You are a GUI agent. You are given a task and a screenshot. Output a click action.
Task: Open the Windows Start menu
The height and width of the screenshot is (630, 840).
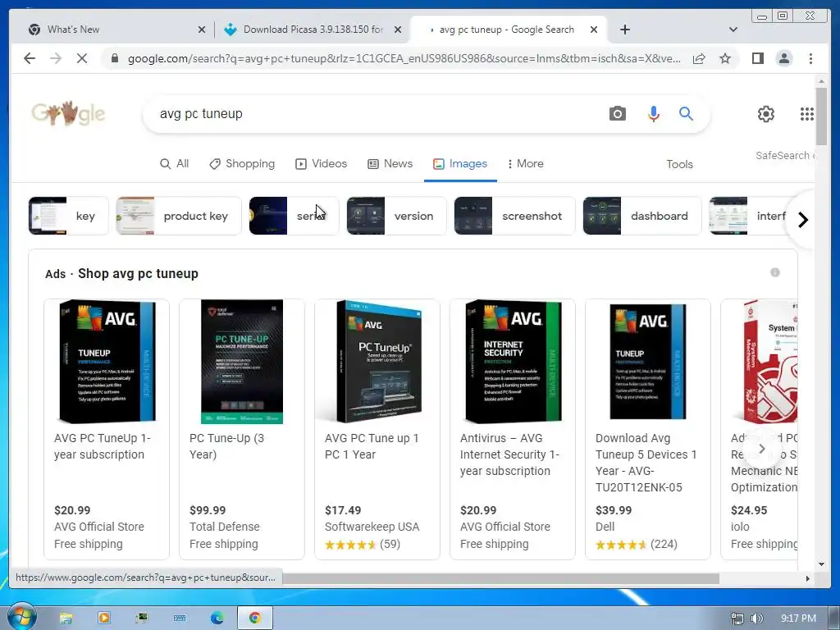tap(21, 618)
